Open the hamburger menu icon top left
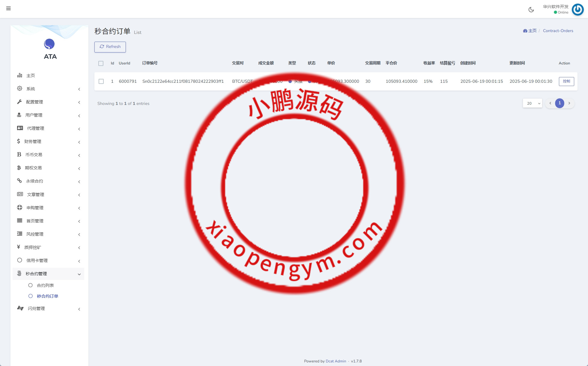Image resolution: width=588 pixels, height=366 pixels. click(x=9, y=8)
